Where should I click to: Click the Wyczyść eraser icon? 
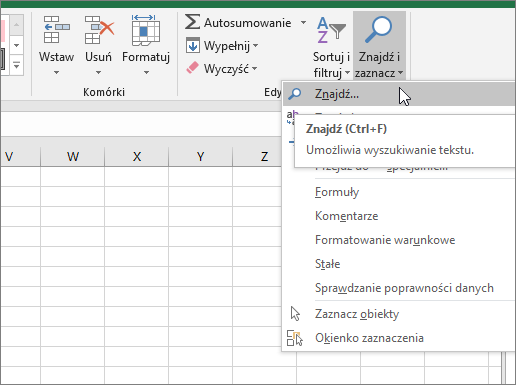coord(192,68)
